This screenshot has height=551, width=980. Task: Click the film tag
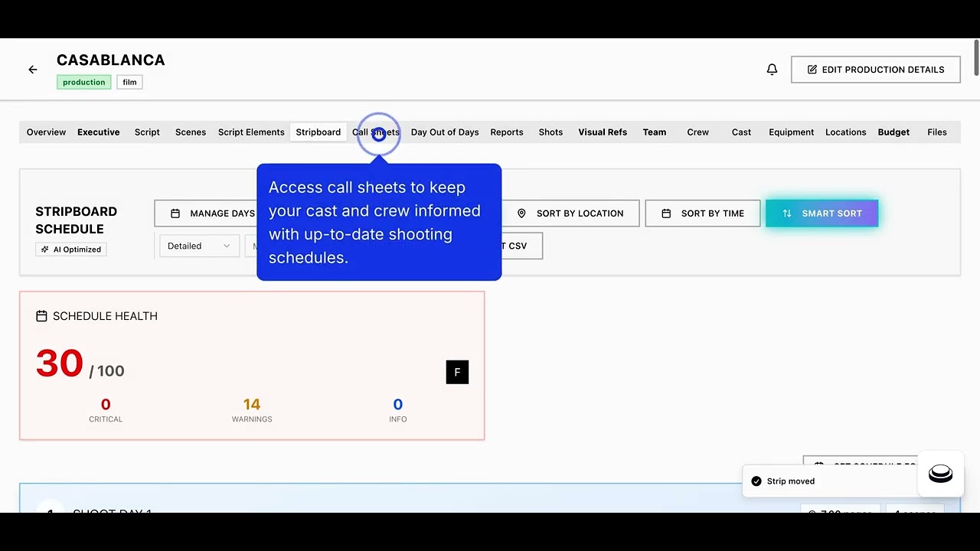(129, 82)
